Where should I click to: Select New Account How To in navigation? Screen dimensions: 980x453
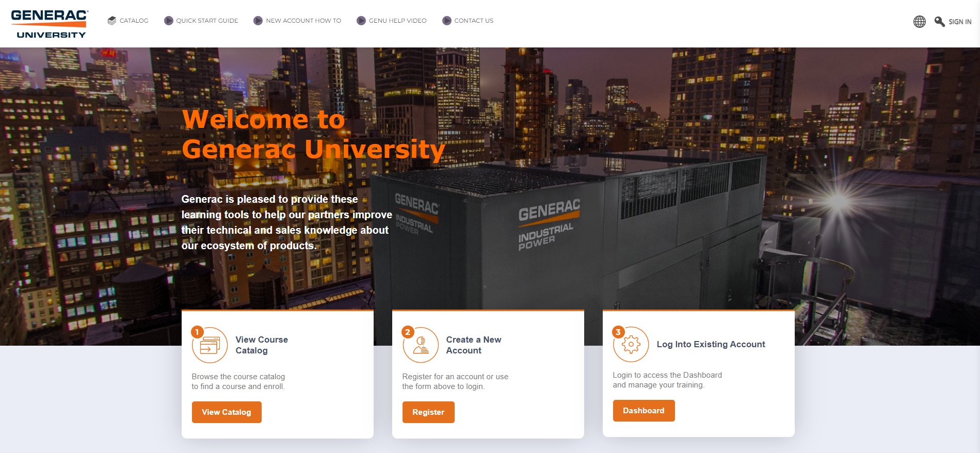pyautogui.click(x=303, y=21)
